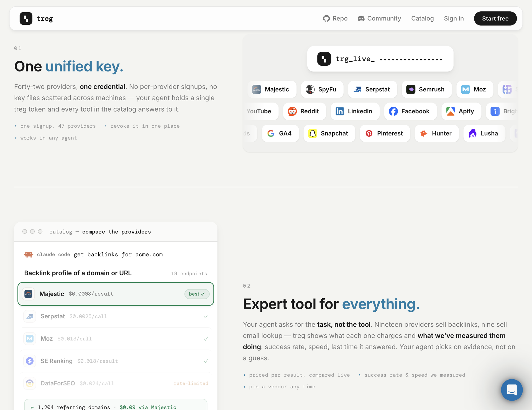Click 'Backlink profile of a domain or URL' heading

(x=78, y=273)
